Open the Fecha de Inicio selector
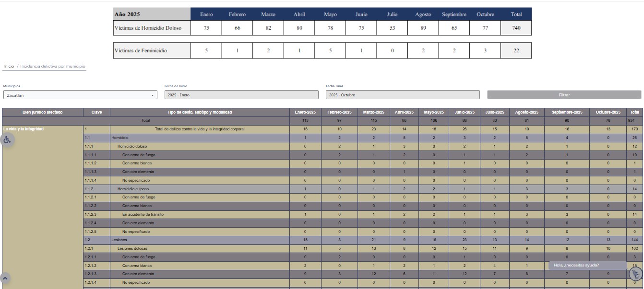The image size is (644, 289). [x=241, y=95]
